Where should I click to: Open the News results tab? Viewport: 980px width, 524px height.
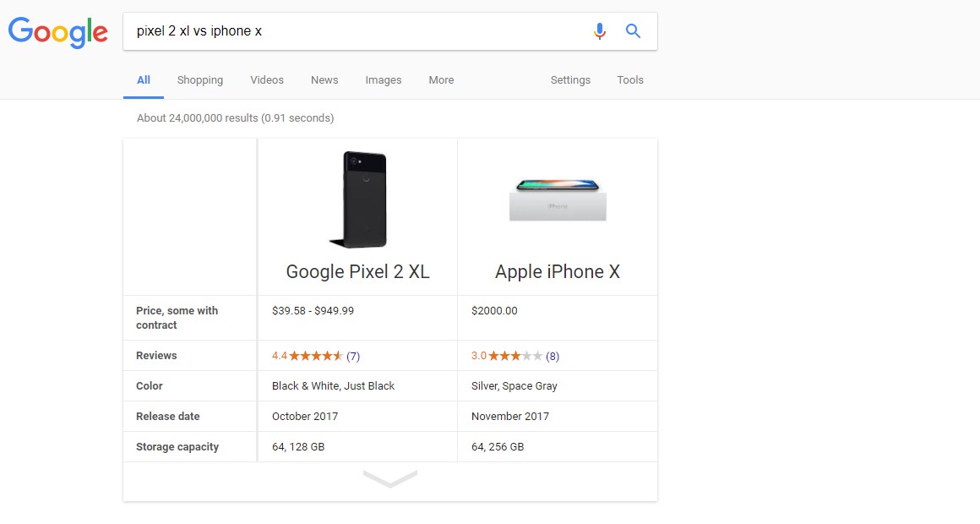point(324,79)
